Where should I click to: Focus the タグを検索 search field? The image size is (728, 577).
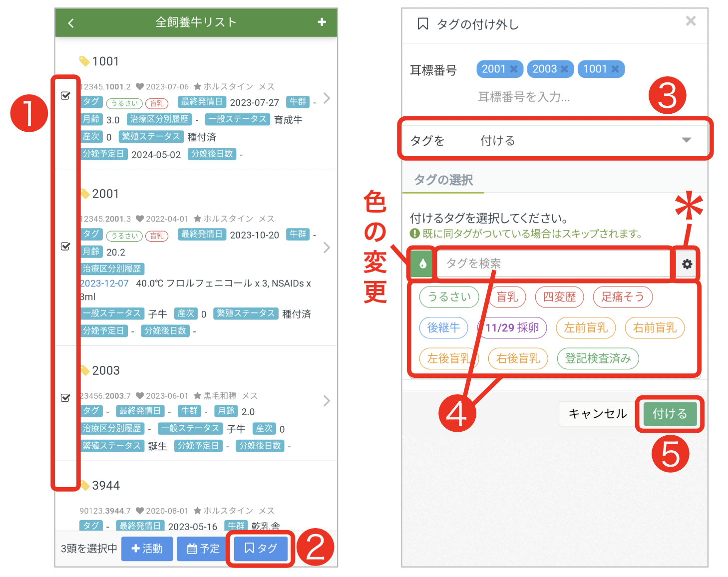click(553, 264)
